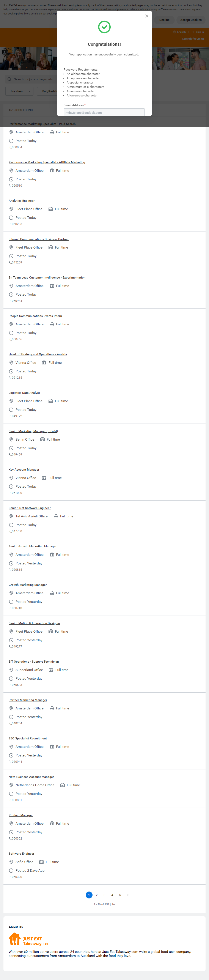Image resolution: width=209 pixels, height=980 pixels.
Task: Open Analytics Engineer job posting
Action: click(x=22, y=201)
